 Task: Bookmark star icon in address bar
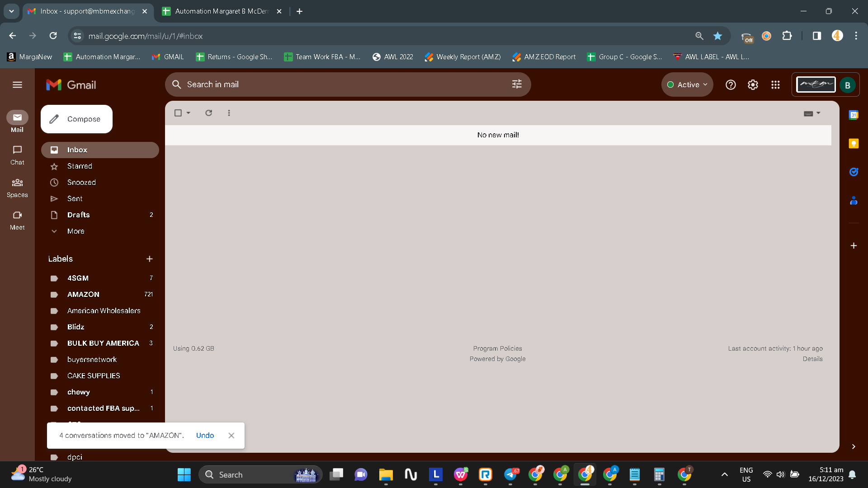coord(717,36)
